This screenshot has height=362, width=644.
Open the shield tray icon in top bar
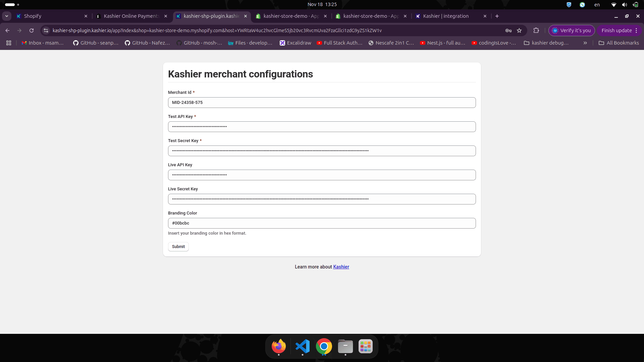pos(569,5)
